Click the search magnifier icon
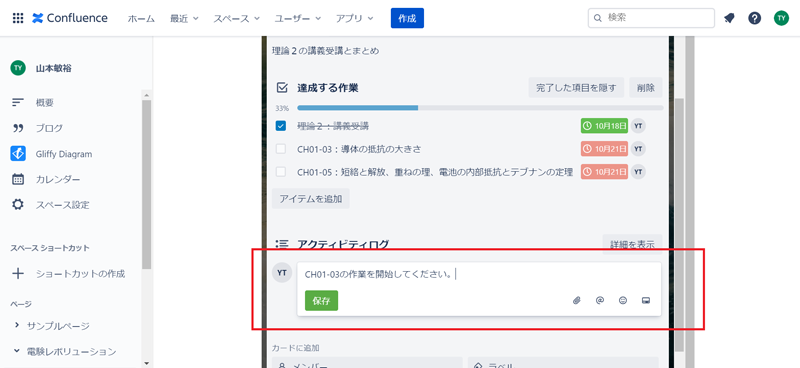Image resolution: width=800 pixels, height=368 pixels. (598, 18)
